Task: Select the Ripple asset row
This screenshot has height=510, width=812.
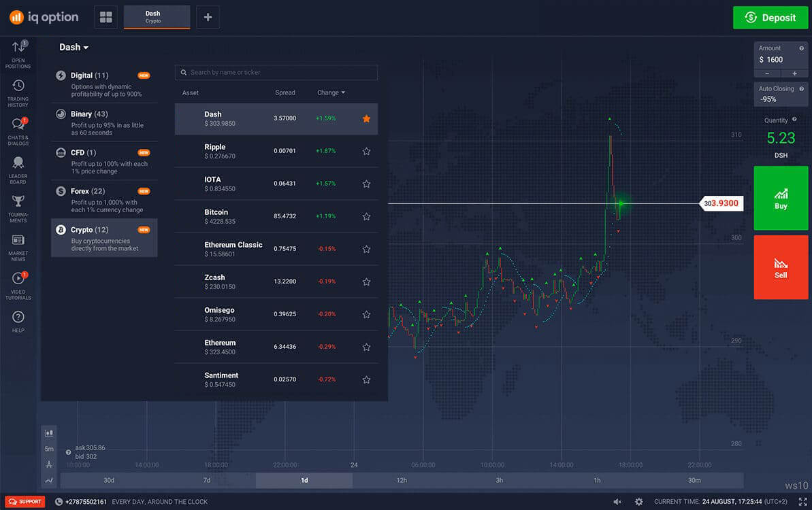Action: tap(276, 151)
